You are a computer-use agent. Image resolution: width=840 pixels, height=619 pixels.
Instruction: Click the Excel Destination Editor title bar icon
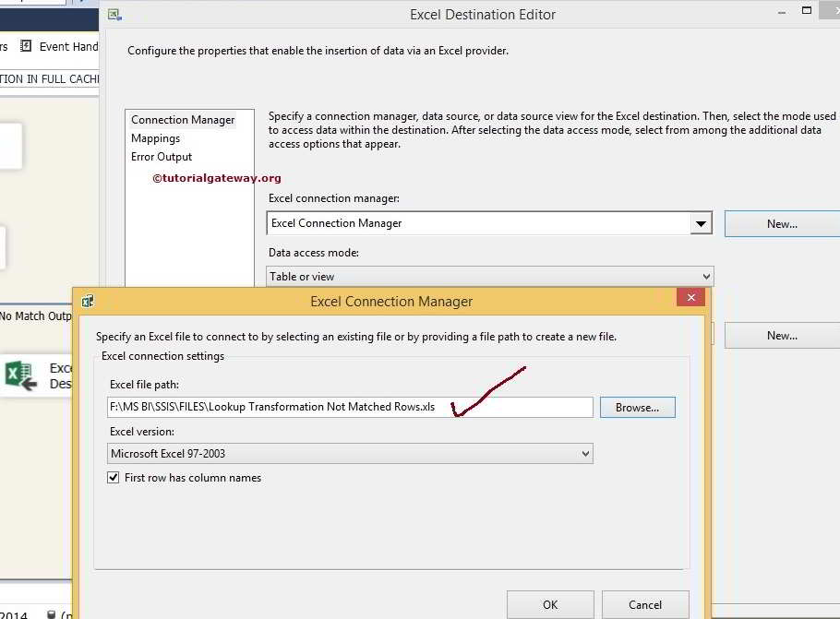click(x=114, y=14)
